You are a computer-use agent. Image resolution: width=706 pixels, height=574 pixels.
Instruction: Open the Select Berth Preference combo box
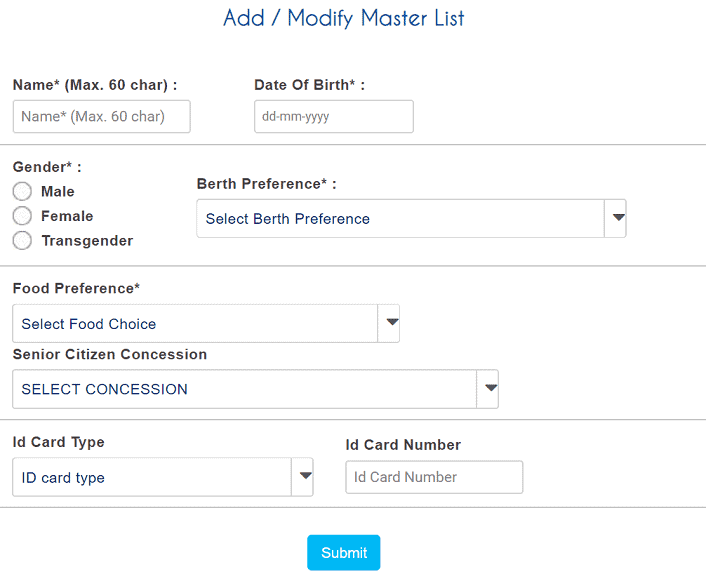click(411, 218)
